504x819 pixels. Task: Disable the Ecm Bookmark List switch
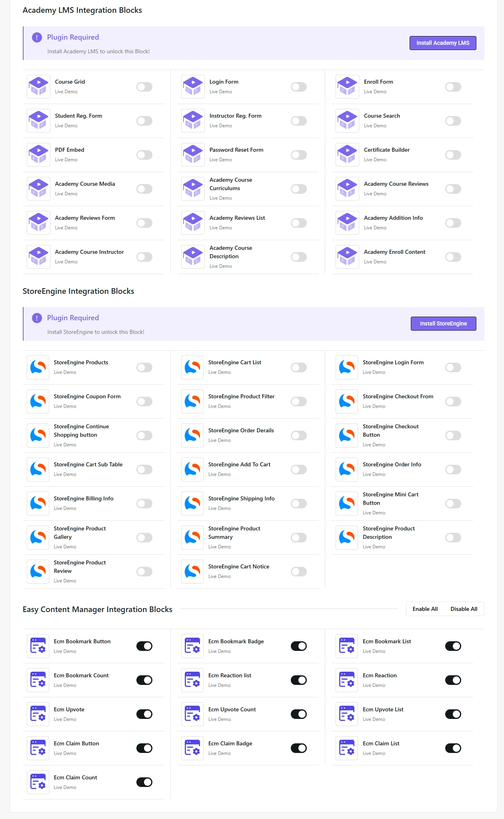click(453, 646)
